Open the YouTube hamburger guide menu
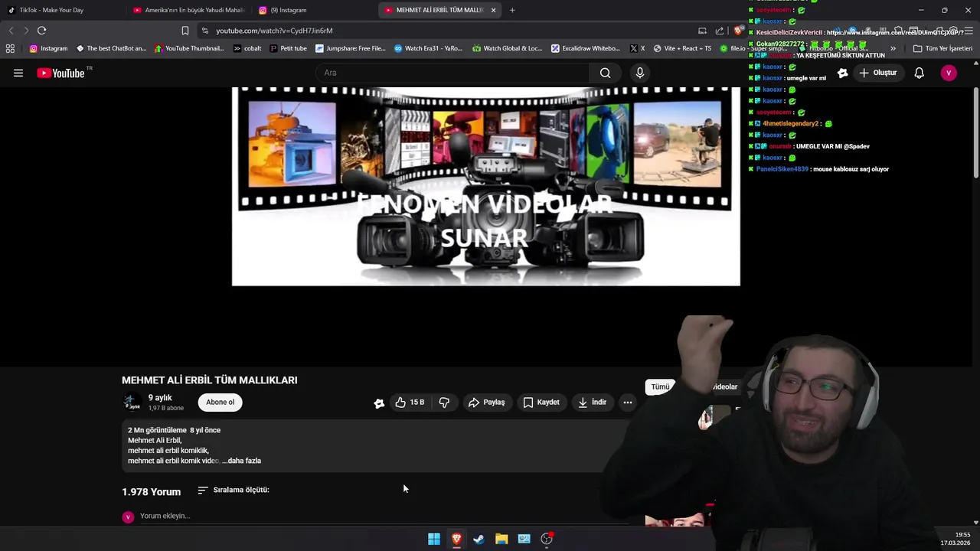This screenshot has width=980, height=551. tap(18, 73)
